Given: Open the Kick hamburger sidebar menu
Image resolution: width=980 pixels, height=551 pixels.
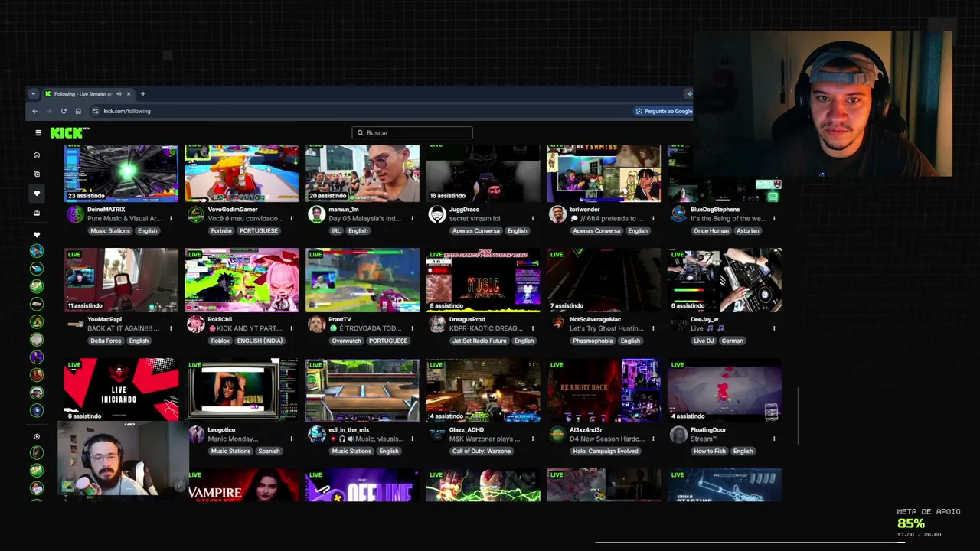Looking at the screenshot, I should coord(38,133).
